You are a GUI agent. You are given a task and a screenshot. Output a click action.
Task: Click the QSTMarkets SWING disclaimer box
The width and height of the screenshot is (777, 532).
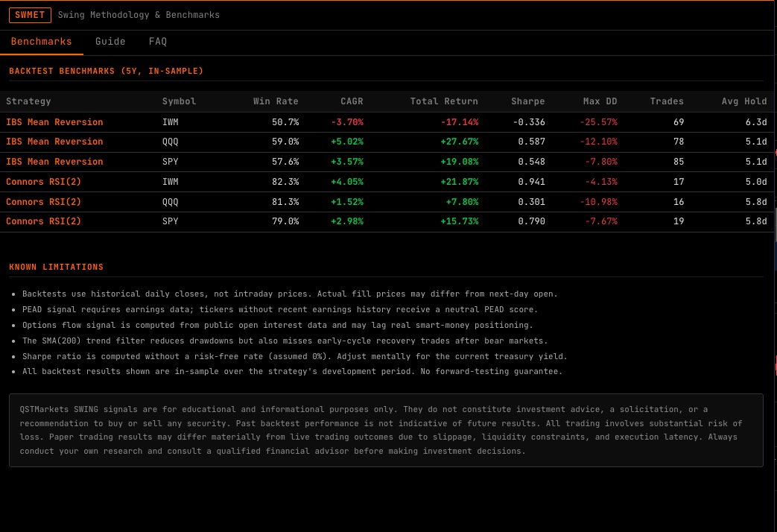tap(386, 431)
